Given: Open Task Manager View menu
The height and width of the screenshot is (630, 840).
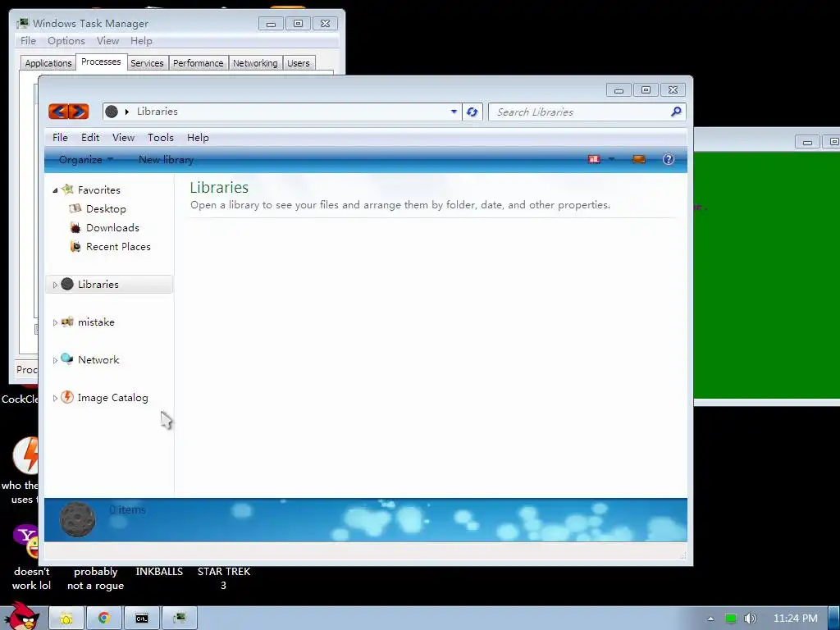Looking at the screenshot, I should coord(107,41).
